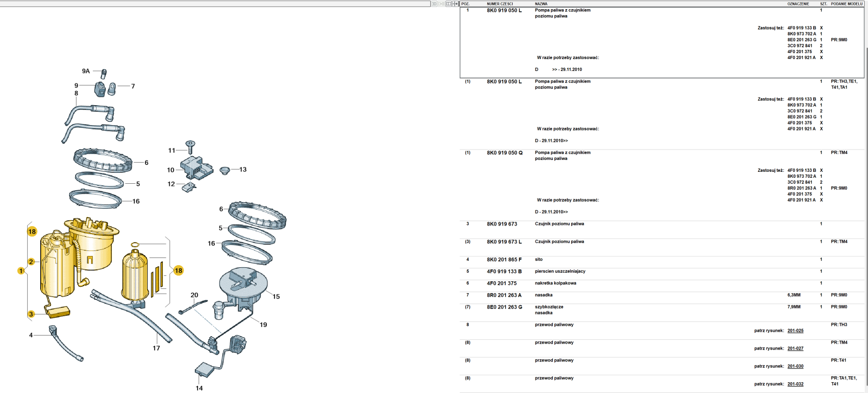Click the '7,9MM' designation cell
868x393 pixels.
tap(794, 307)
